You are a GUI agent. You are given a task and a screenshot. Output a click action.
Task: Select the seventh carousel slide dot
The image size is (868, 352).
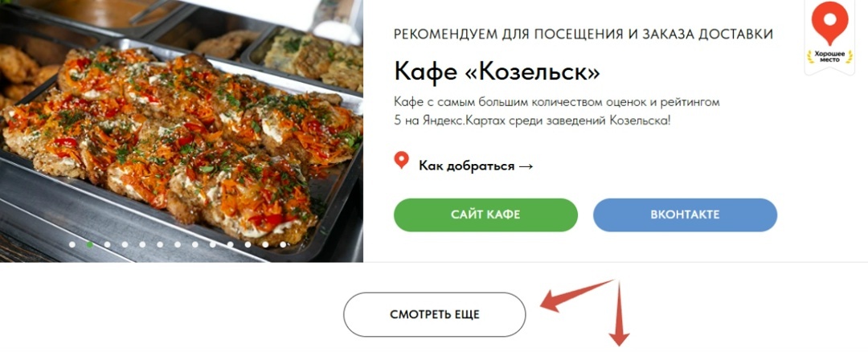pos(178,244)
